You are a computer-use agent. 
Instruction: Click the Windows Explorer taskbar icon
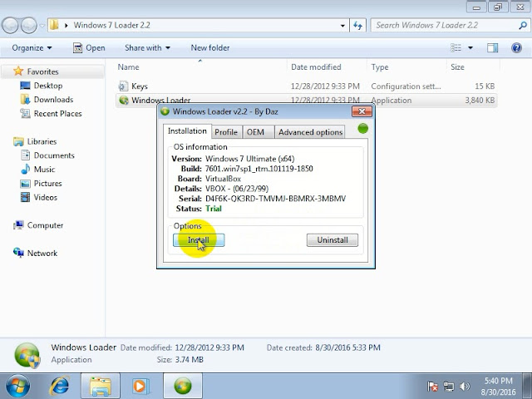[100, 386]
